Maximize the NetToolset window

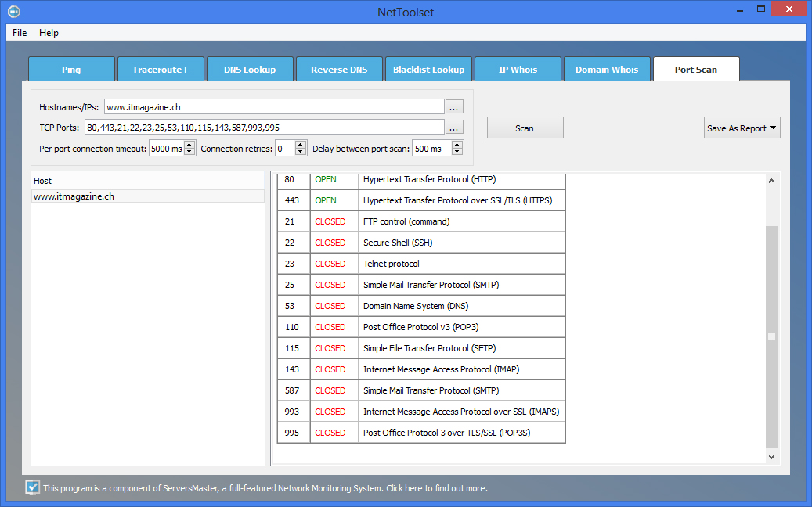click(x=761, y=9)
